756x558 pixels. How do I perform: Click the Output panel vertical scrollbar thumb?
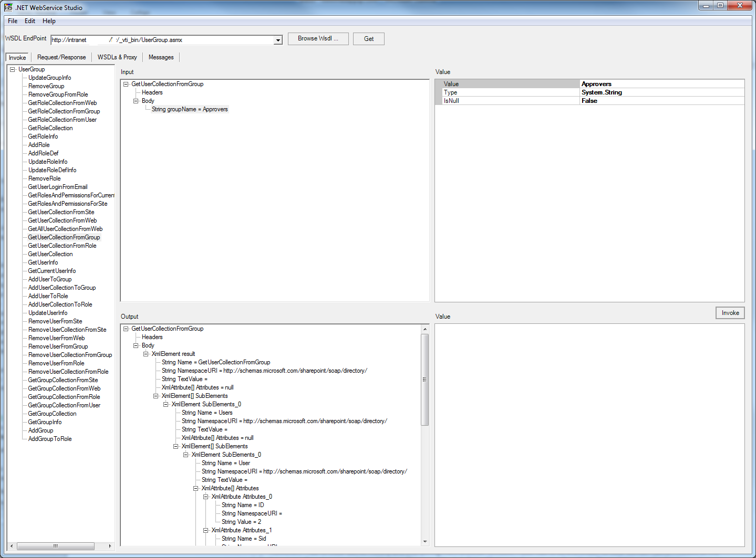(x=425, y=380)
